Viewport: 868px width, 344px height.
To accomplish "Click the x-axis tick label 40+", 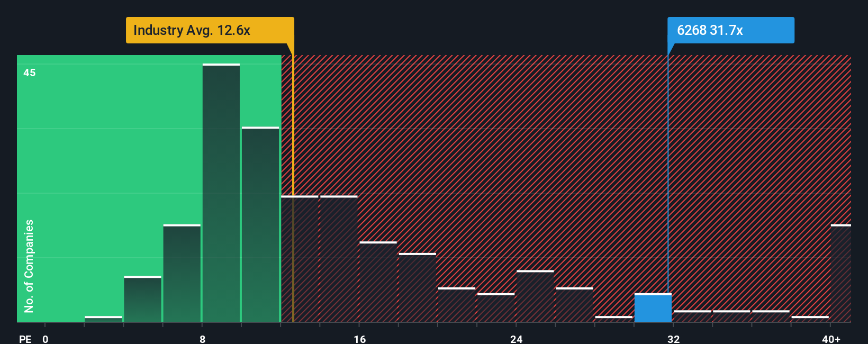I will click(831, 339).
